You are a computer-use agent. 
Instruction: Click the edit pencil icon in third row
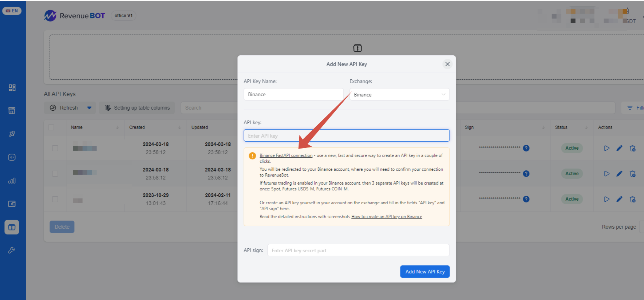point(619,199)
